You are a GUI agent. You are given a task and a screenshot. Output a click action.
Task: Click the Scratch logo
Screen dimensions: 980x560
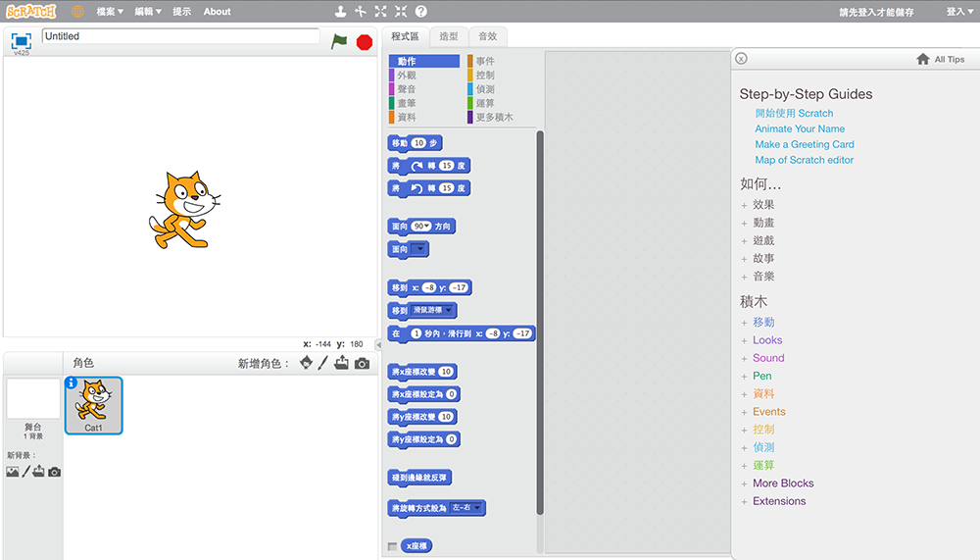[31, 11]
